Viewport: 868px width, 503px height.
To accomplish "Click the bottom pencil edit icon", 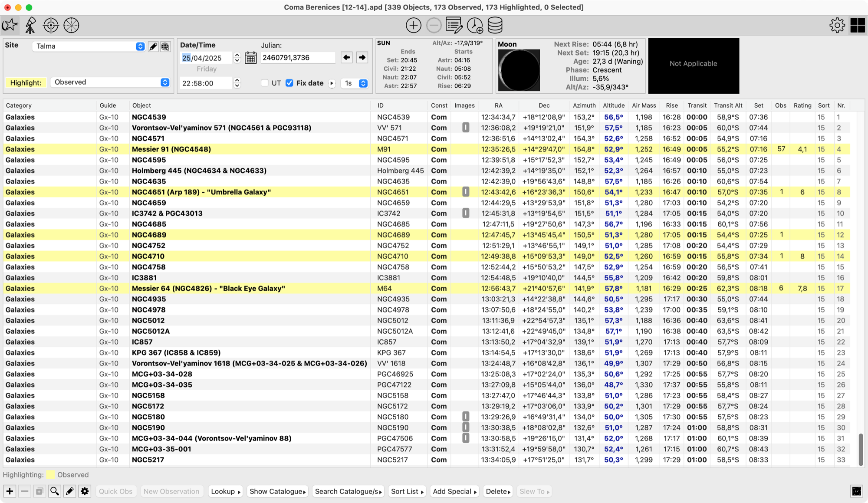I will click(70, 491).
